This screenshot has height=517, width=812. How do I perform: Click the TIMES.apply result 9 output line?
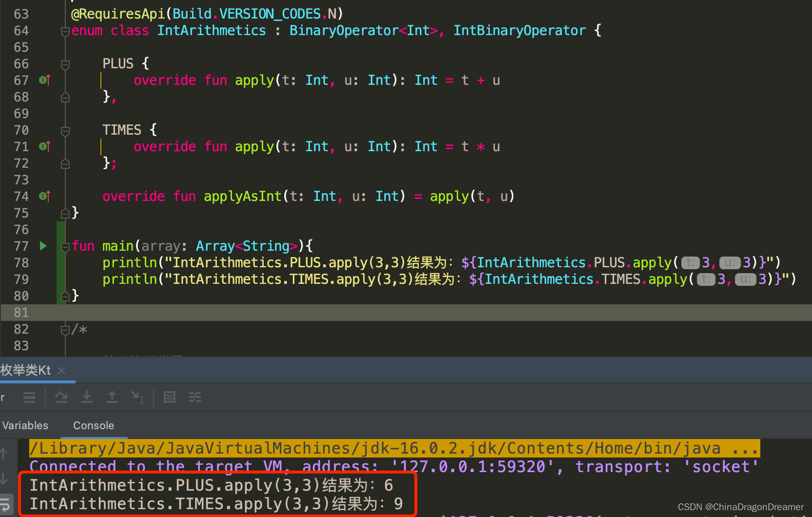coord(216,503)
